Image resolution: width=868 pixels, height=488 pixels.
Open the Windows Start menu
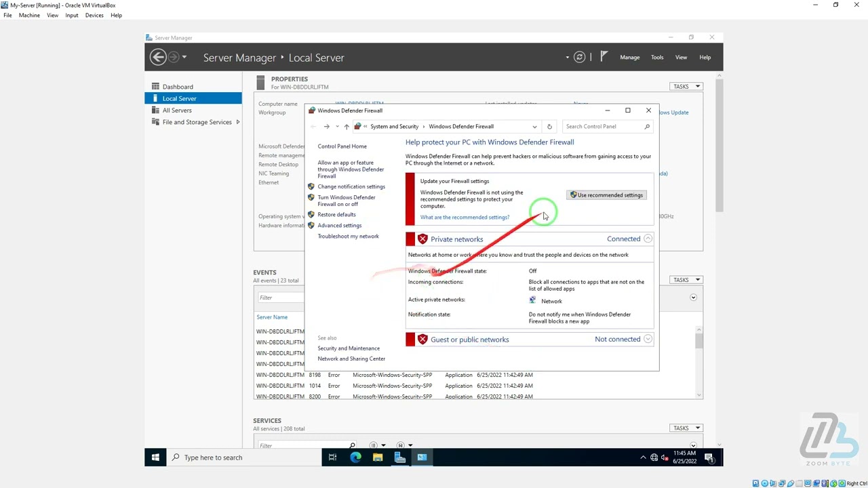155,457
